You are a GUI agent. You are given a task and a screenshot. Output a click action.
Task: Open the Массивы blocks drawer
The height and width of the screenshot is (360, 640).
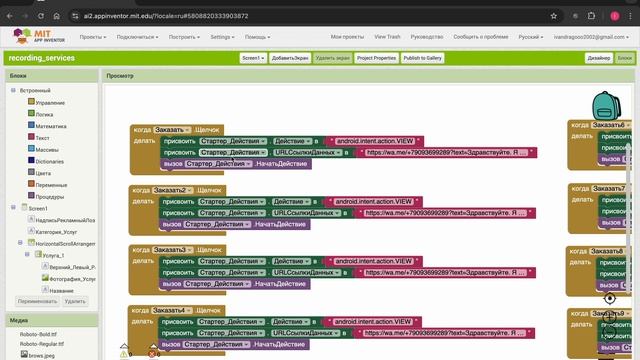(x=47, y=150)
